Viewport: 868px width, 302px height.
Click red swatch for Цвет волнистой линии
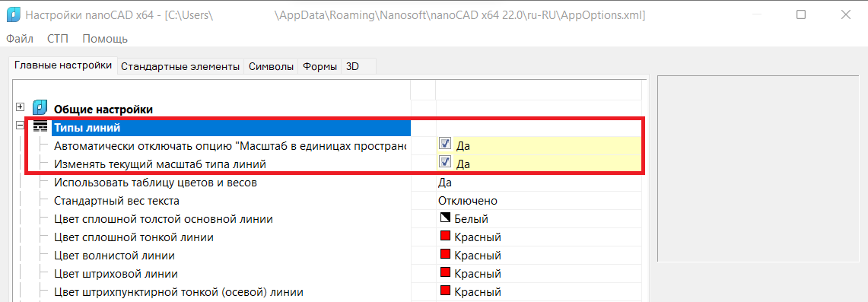(444, 254)
